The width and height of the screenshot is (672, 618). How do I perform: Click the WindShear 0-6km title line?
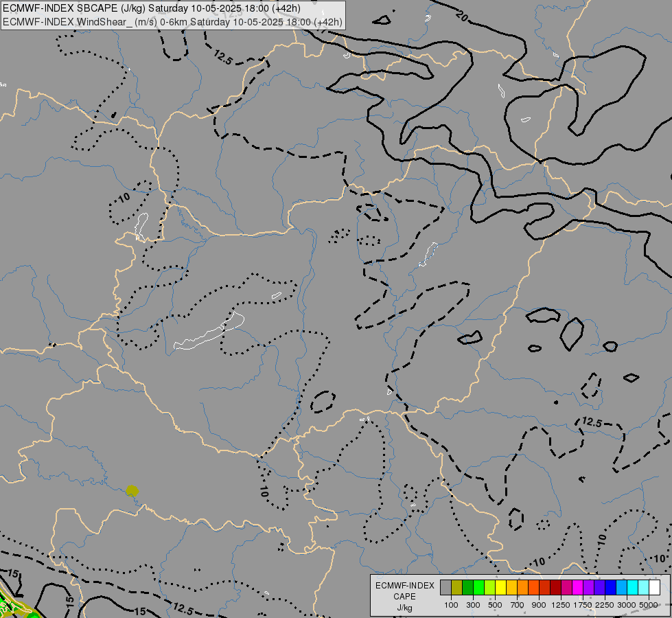pos(173,22)
